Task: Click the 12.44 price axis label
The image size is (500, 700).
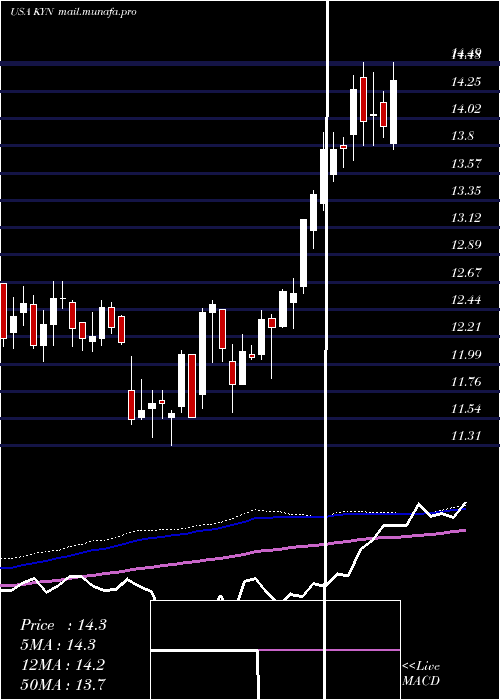Action: (x=466, y=300)
